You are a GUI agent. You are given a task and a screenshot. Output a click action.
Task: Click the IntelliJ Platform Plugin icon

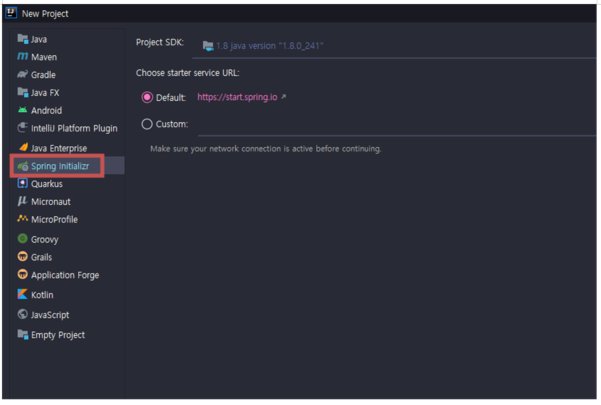pyautogui.click(x=23, y=128)
